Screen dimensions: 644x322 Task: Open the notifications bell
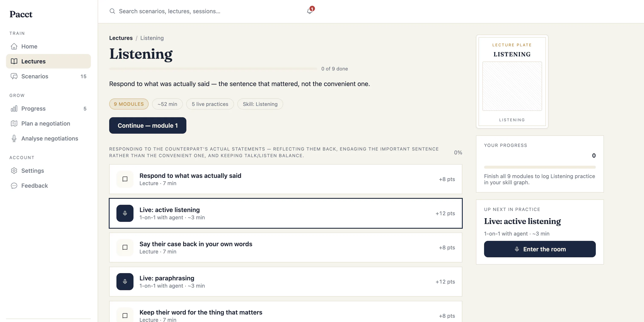309,11
